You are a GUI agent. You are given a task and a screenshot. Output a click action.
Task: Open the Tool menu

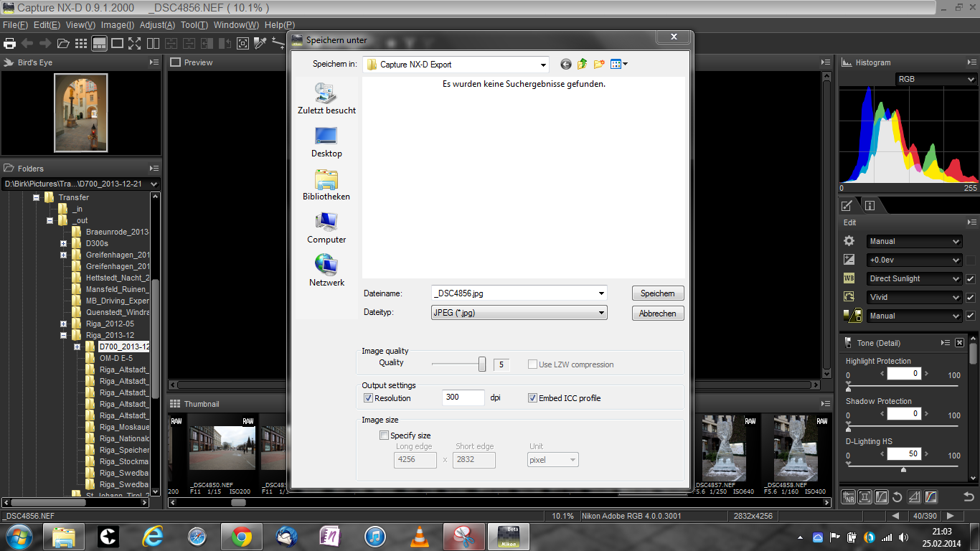194,24
